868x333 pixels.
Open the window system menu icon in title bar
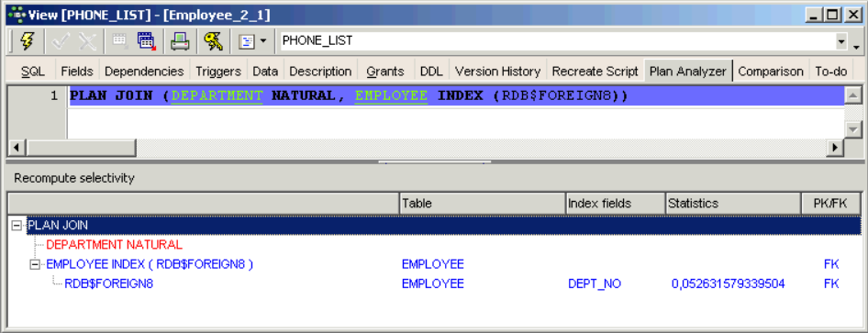pyautogui.click(x=17, y=15)
